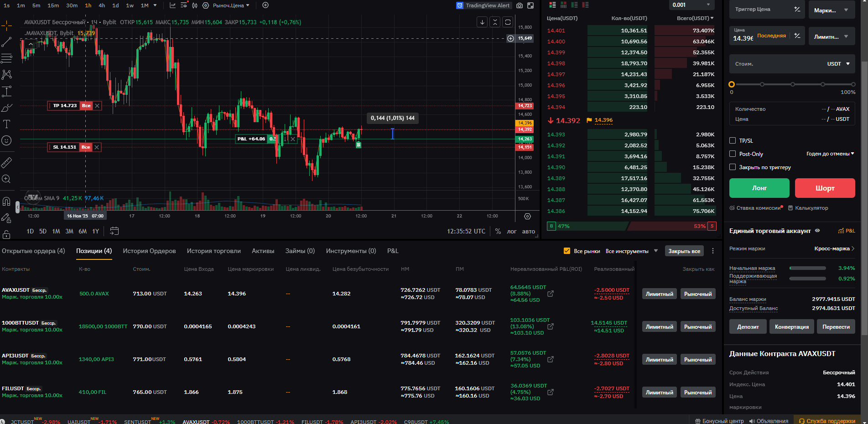Select the trend line drawing tool
This screenshot has height=424, width=868.
[7, 42]
